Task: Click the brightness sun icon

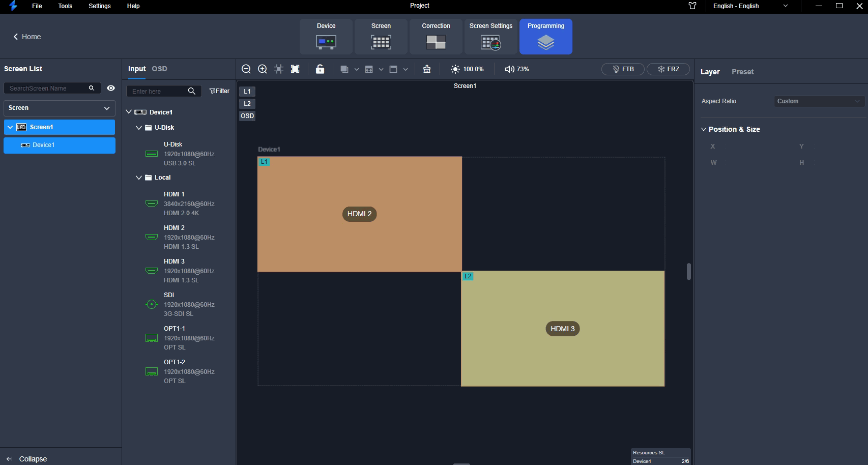Action: pos(455,69)
